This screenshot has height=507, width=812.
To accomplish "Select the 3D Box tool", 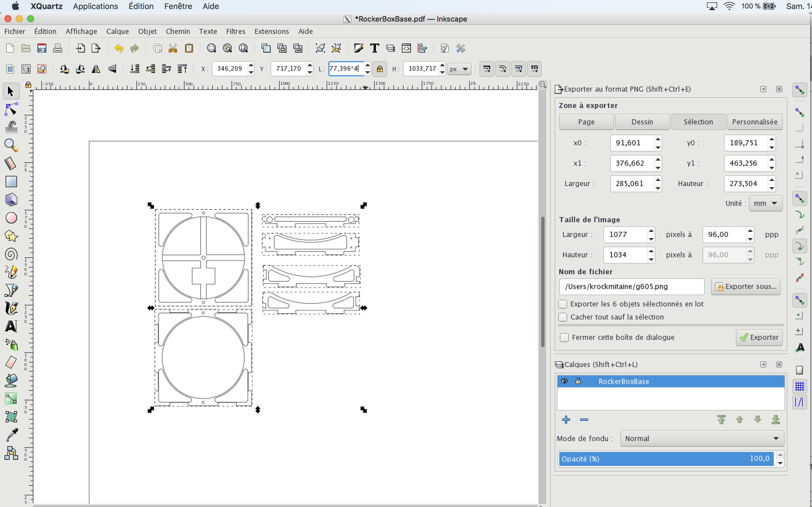I will 11,200.
